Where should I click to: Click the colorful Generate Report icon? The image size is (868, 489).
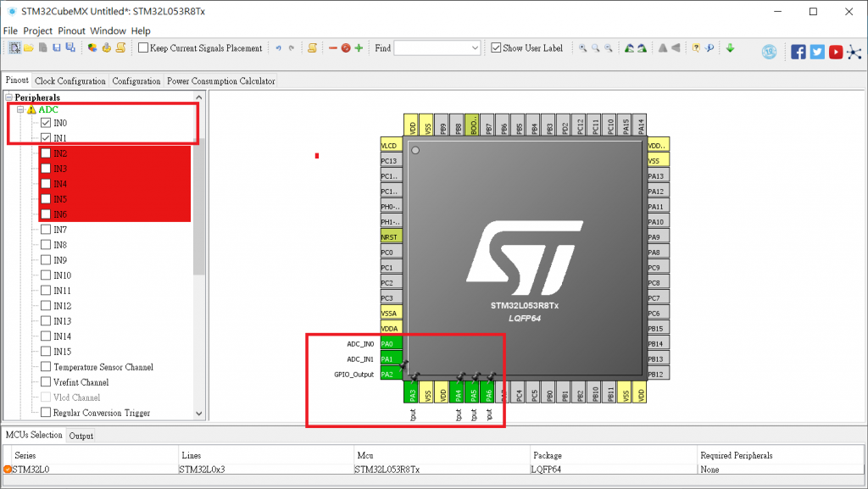click(x=92, y=48)
